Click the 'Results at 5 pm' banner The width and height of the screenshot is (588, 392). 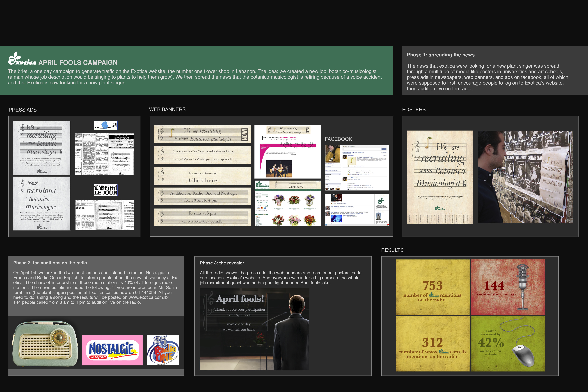tap(203, 217)
